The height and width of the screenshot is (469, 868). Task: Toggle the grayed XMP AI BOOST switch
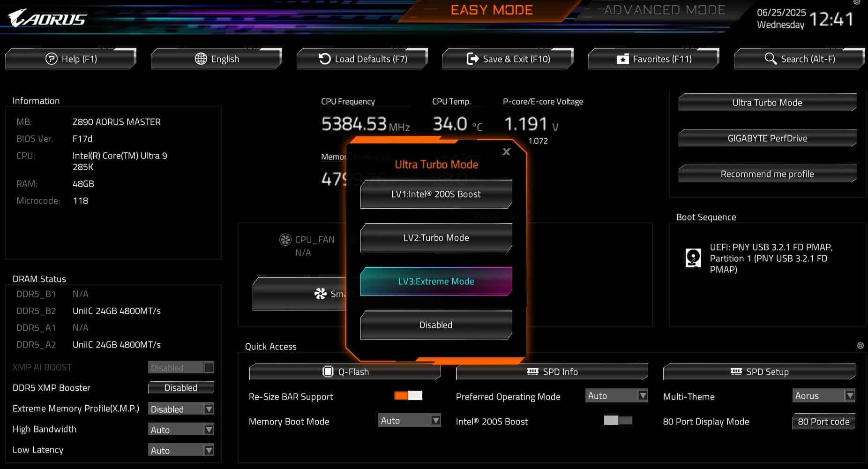207,367
